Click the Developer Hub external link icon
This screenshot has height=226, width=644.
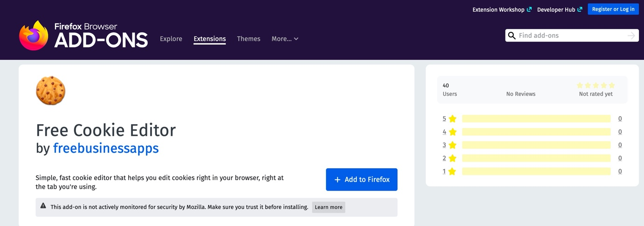tap(580, 9)
